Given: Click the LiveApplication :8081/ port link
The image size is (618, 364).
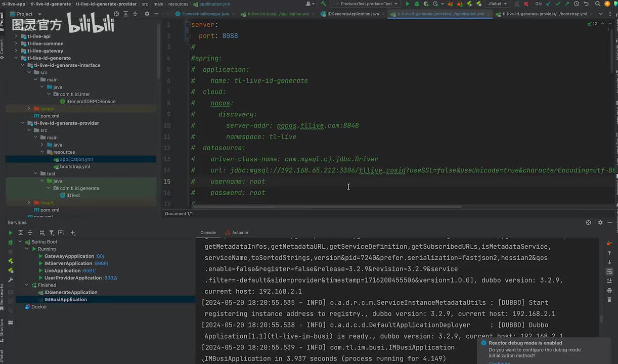Looking at the screenshot, I should tap(89, 271).
